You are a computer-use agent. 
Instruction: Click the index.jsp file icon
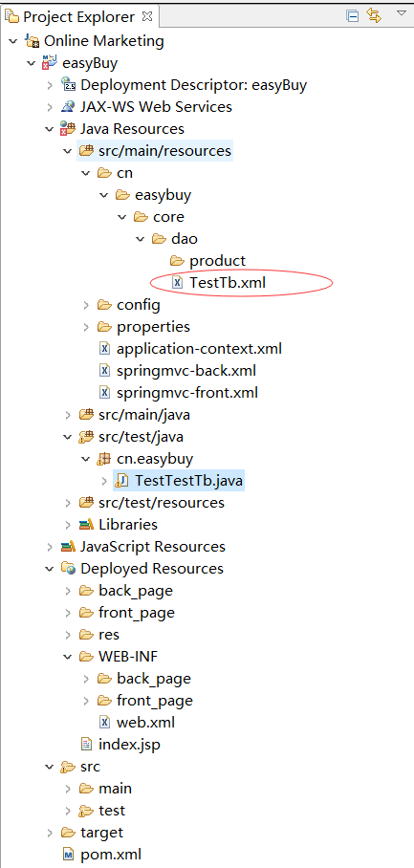(x=87, y=745)
